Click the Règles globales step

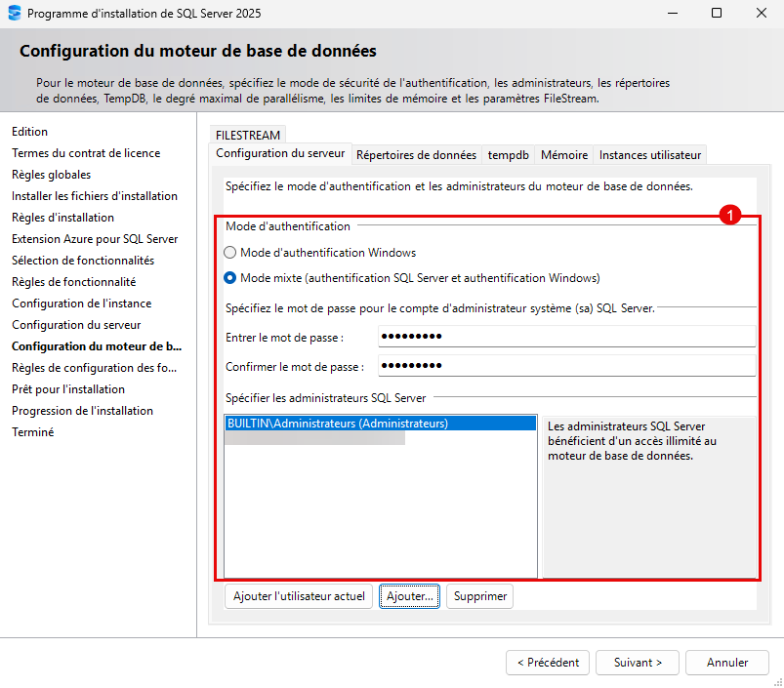pyautogui.click(x=52, y=175)
